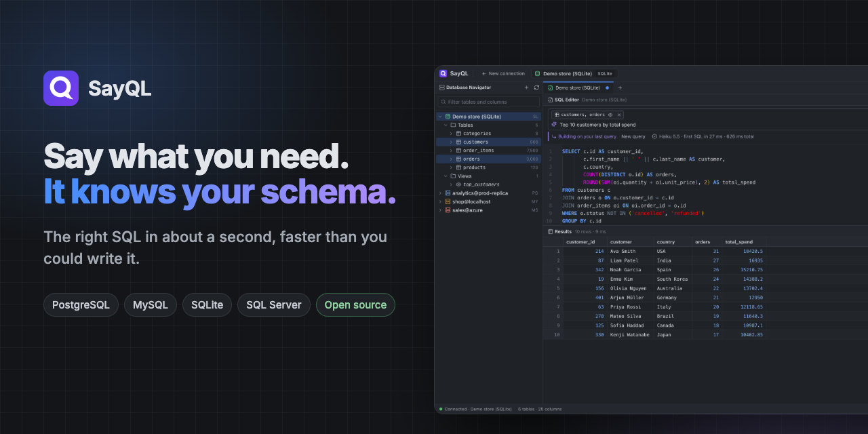868x434 pixels.
Task: Click the blue analytics@prod-replica database icon
Action: (x=448, y=193)
